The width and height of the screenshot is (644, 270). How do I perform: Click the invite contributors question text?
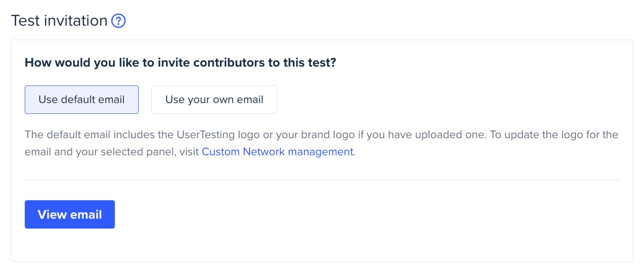[x=181, y=63]
